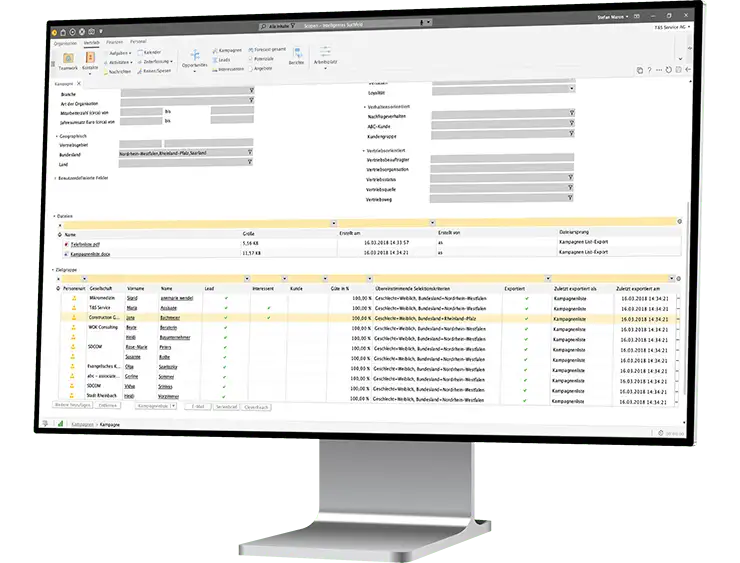Toggle Interessent check in Construction G... row
Viewport: 740px width, 563px height.
click(269, 318)
